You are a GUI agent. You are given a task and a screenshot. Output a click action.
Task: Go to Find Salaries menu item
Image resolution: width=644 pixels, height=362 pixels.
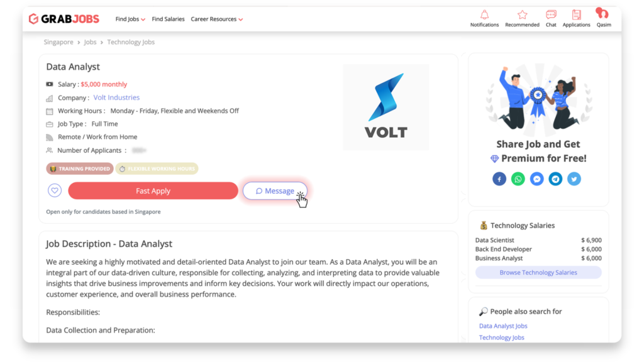click(168, 19)
